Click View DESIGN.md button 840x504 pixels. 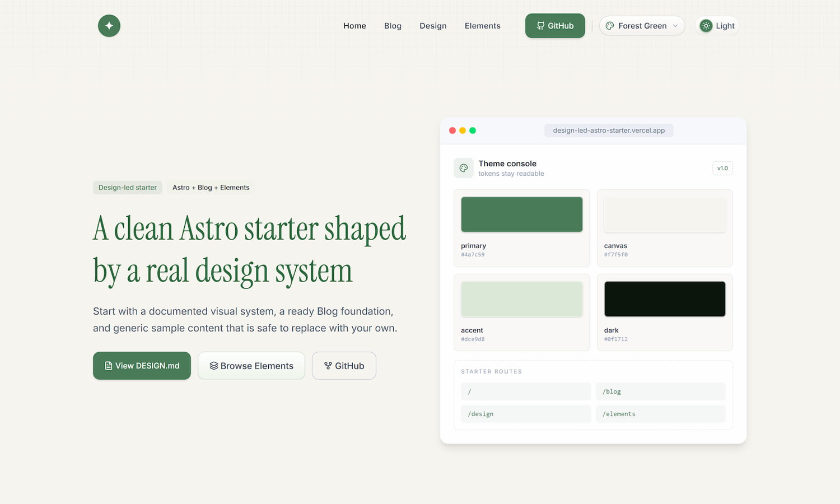(x=142, y=366)
